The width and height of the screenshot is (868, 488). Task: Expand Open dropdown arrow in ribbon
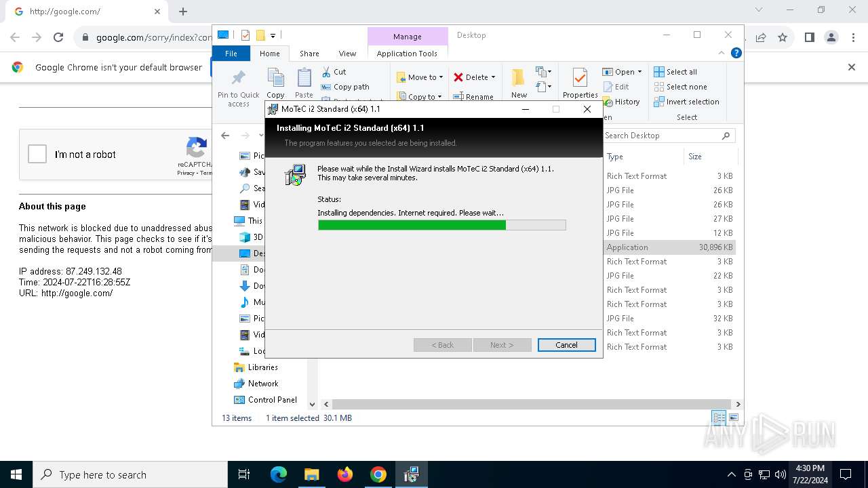pyautogui.click(x=639, y=72)
